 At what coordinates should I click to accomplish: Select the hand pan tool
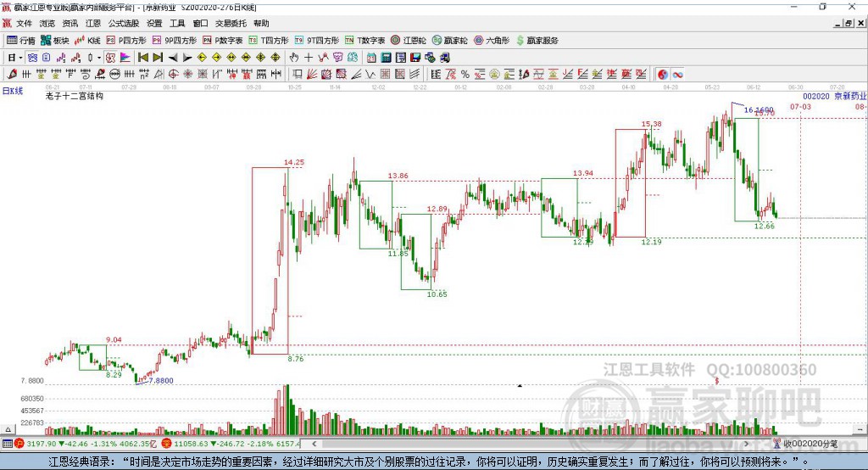pos(294,58)
